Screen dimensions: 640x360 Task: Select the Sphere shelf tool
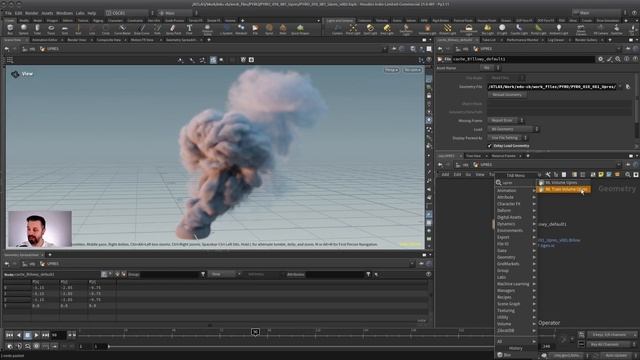(24, 29)
